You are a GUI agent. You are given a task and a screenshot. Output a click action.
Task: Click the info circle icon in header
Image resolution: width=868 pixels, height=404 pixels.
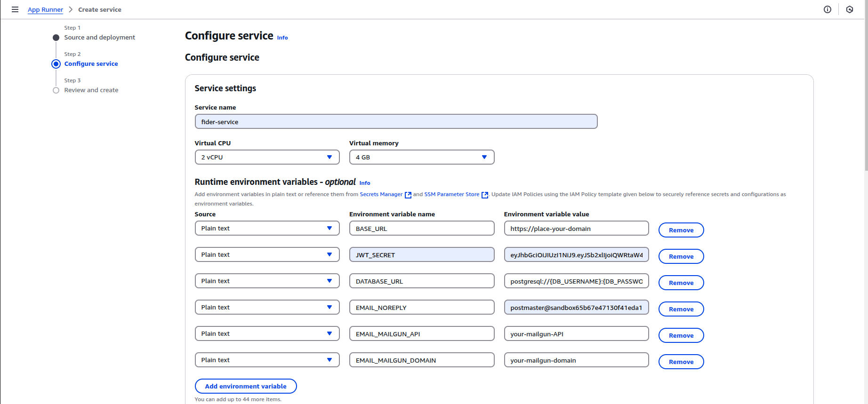click(x=827, y=9)
